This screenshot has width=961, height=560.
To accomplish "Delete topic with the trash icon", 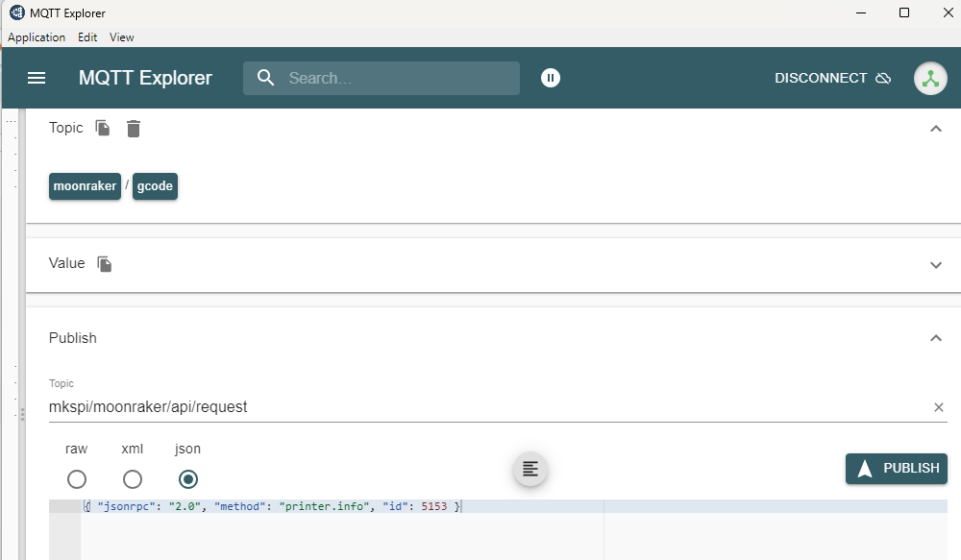I will click(x=134, y=128).
